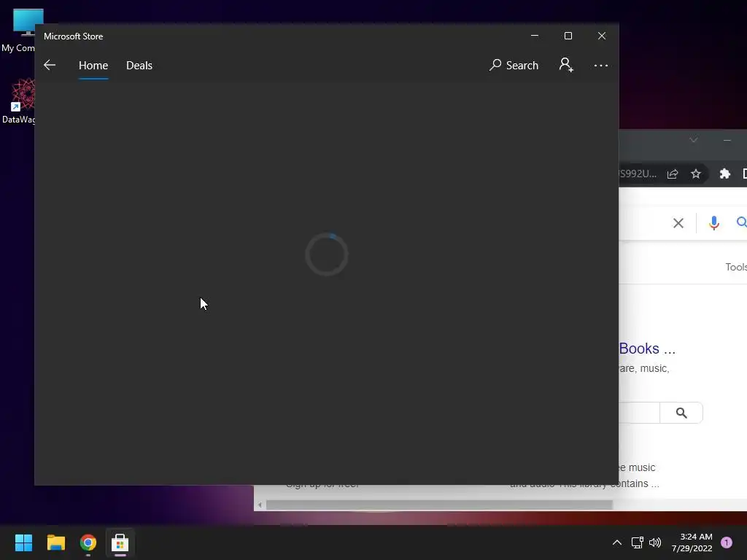Close the Microsoft Store window
The height and width of the screenshot is (560, 747).
(602, 36)
